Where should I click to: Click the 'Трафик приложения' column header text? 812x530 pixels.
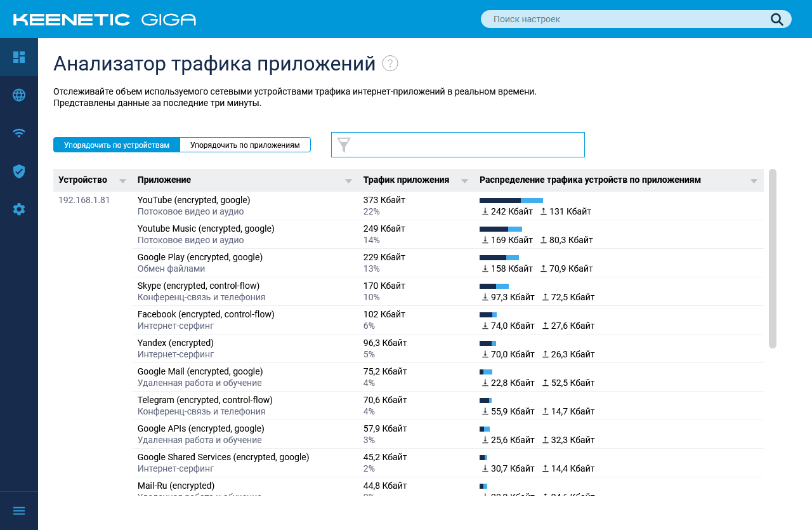(407, 180)
